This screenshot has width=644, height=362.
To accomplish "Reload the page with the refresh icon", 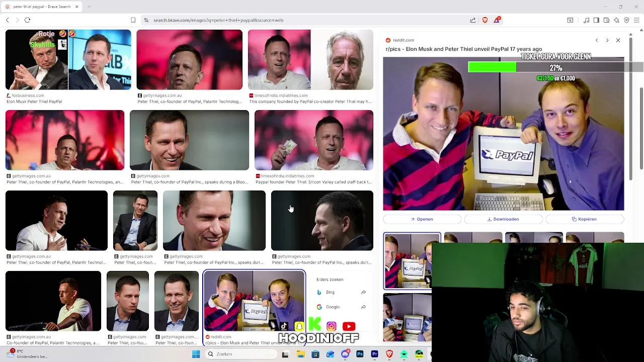I will click(x=27, y=20).
